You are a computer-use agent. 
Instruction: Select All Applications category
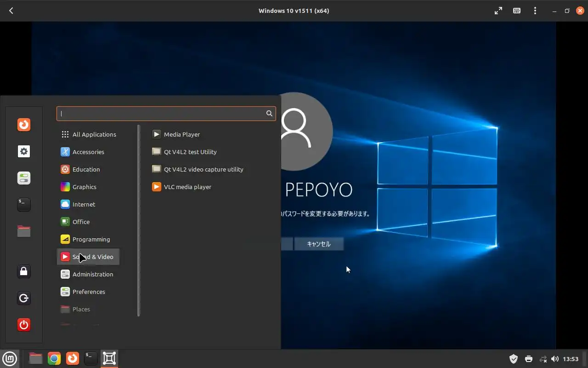pos(88,134)
